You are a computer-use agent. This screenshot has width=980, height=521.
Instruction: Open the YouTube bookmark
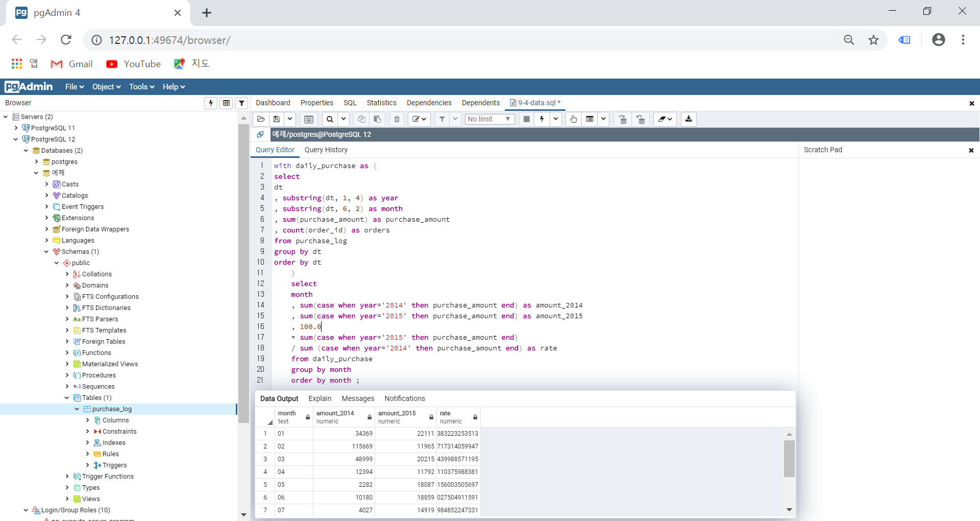coord(133,64)
